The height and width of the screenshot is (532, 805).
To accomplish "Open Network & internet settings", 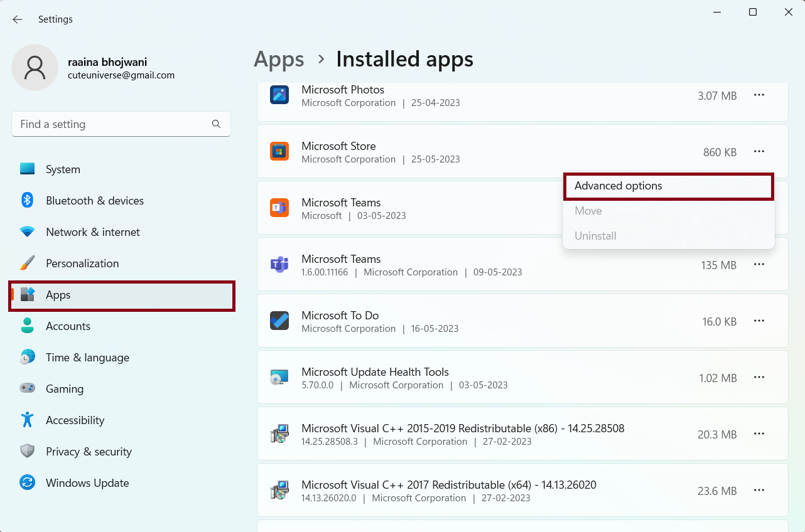I will pos(92,232).
